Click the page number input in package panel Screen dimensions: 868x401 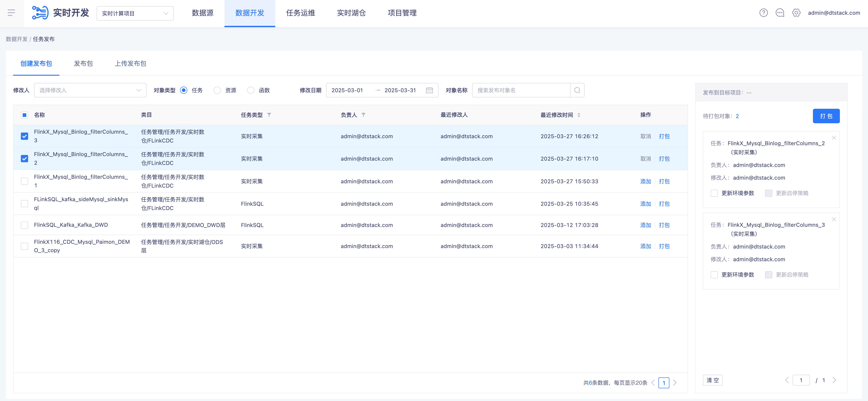(801, 380)
